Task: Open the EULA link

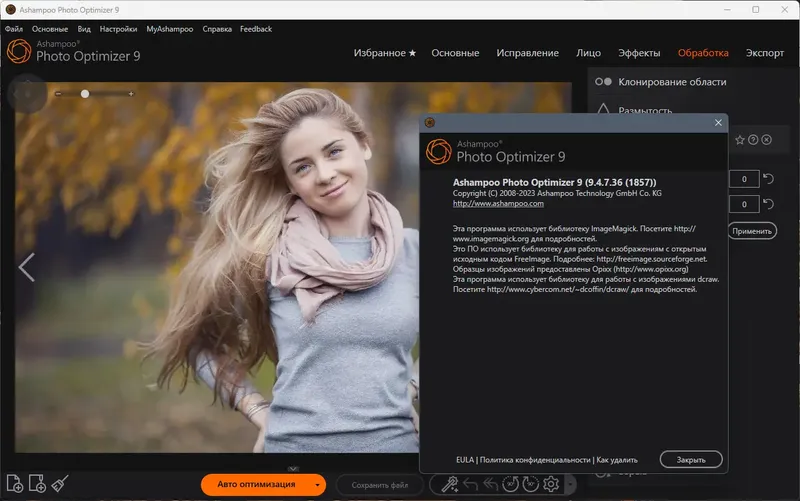Action: pos(465,460)
